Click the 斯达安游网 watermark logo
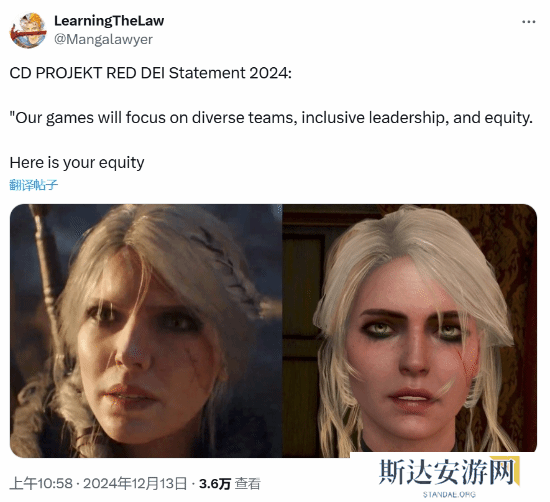The image size is (550, 502). [x=449, y=472]
